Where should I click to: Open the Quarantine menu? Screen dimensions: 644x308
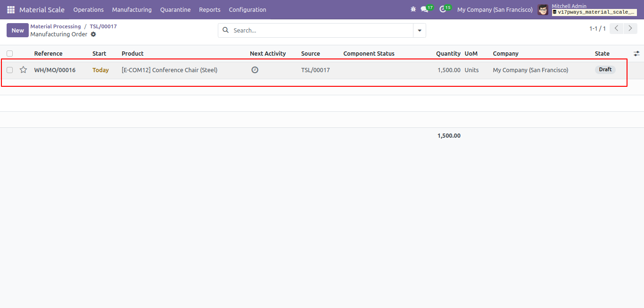(175, 9)
